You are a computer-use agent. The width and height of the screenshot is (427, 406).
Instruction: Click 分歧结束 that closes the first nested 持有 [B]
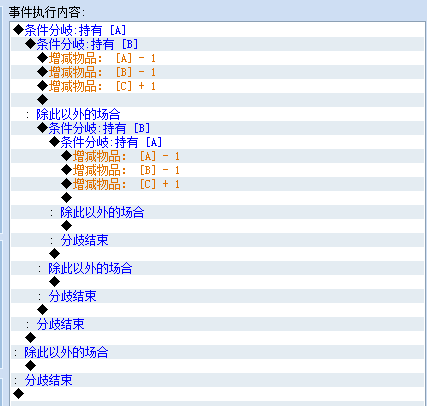click(217, 324)
